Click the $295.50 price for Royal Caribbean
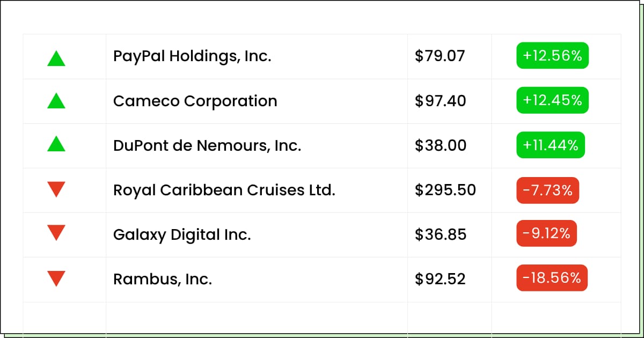Screen dimensions: 644x338 point(445,190)
